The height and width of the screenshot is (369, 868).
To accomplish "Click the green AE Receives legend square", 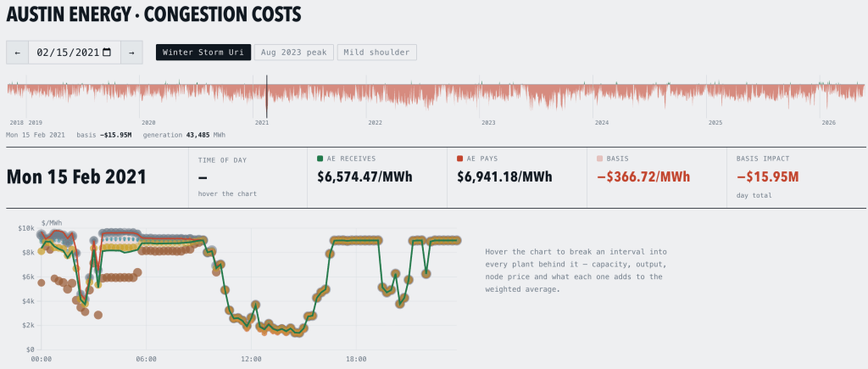I will click(320, 159).
